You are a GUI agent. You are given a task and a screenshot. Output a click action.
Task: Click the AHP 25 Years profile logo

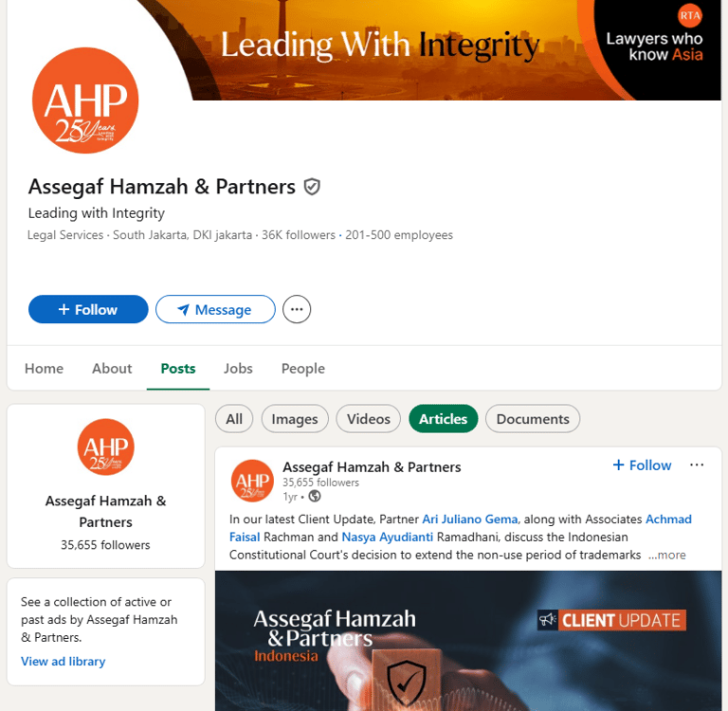[85, 100]
